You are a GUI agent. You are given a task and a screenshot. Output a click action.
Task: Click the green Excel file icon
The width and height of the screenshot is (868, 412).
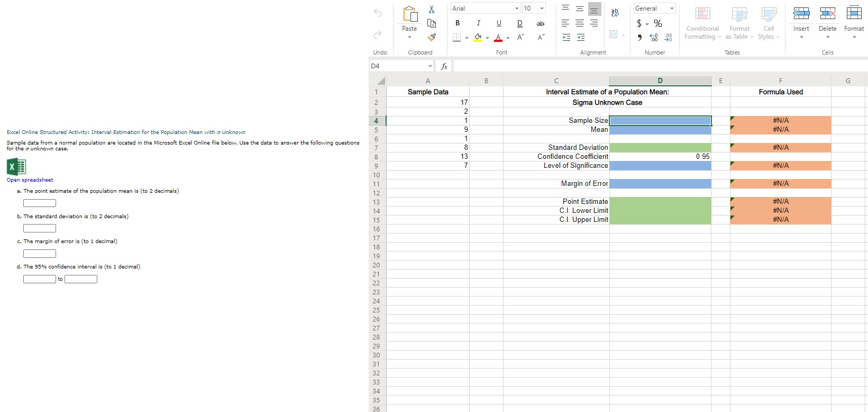[16, 167]
